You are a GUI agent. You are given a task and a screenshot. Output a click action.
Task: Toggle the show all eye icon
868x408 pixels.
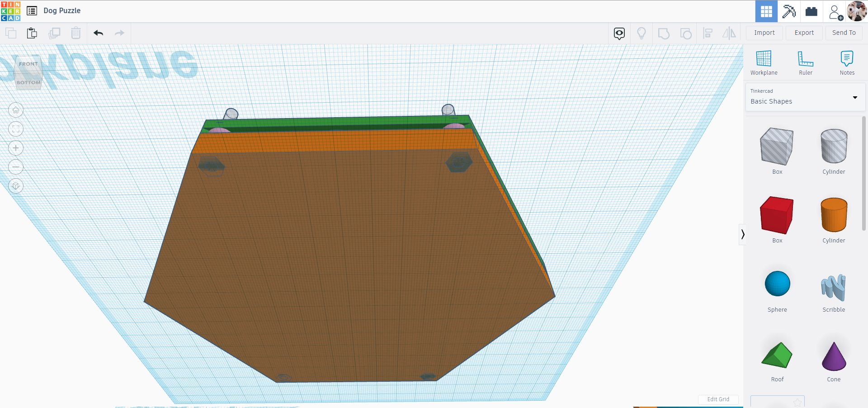619,33
